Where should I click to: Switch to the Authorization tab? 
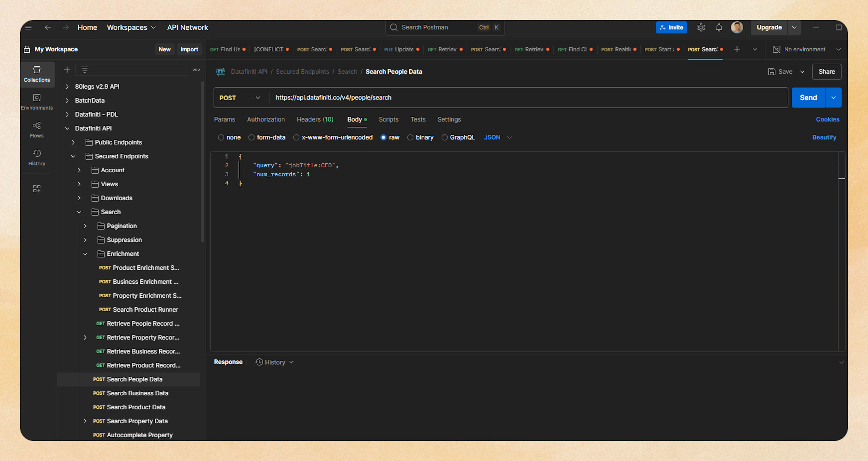click(266, 119)
